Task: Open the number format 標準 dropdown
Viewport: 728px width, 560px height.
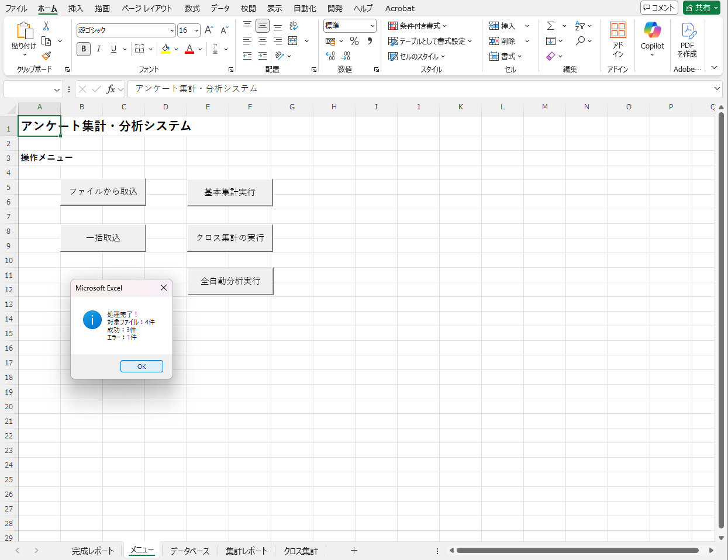Action: 372,26
